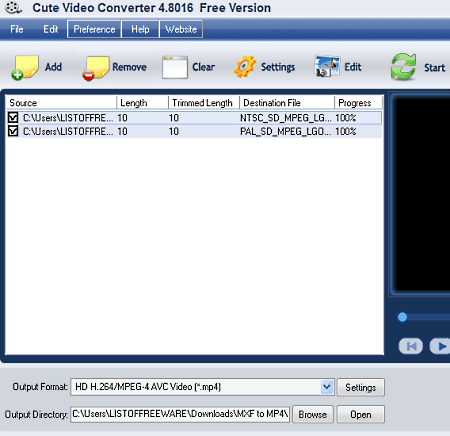Click the Clear list window icon
Viewport: 450px width, 436px height.
tap(175, 67)
